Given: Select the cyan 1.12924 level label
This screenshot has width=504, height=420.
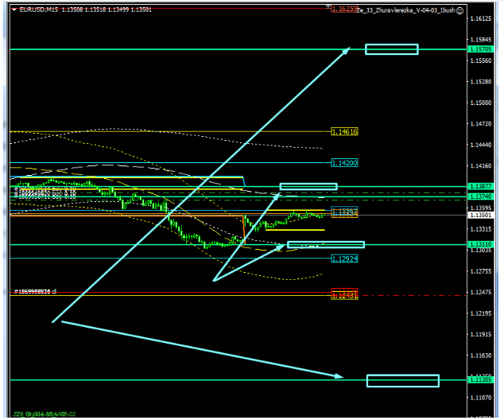Looking at the screenshot, I should 344,259.
